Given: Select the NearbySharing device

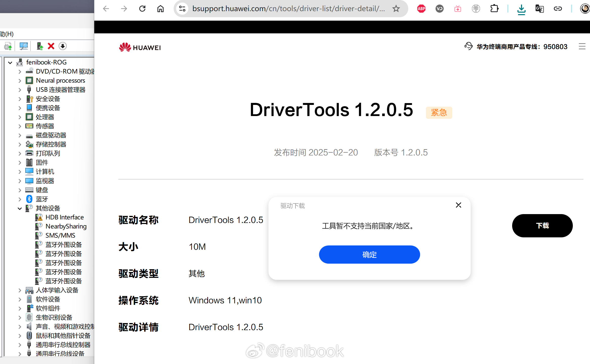Looking at the screenshot, I should coord(66,226).
